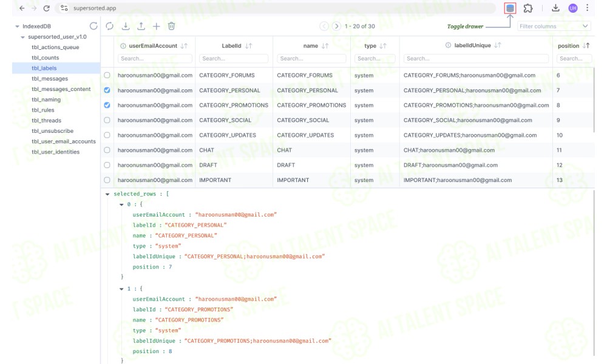Reload table data using the circular arrow icon
This screenshot has width=607, height=364.
point(109,26)
